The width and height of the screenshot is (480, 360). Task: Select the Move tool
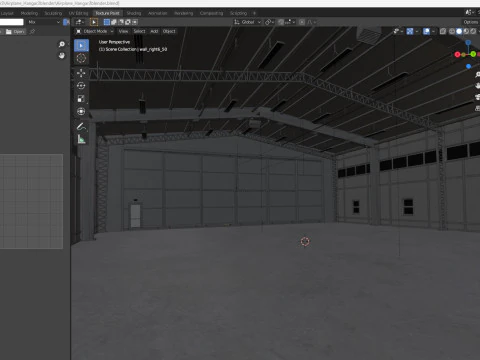coord(81,73)
